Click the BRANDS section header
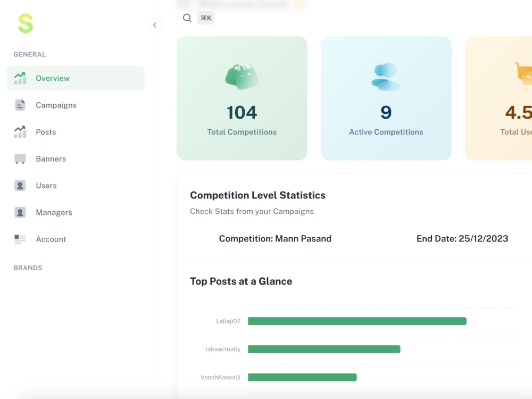 coord(28,268)
